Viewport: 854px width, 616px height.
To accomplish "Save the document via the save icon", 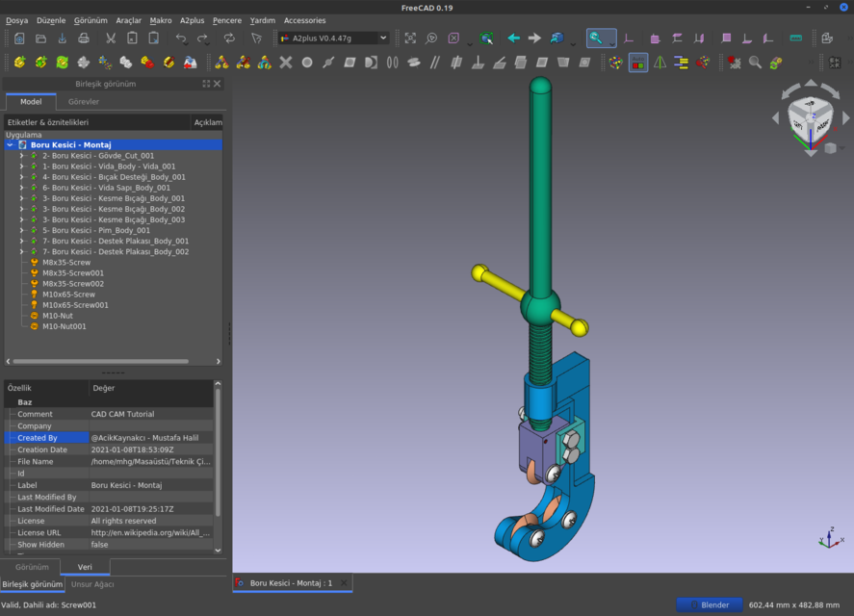I will [61, 38].
